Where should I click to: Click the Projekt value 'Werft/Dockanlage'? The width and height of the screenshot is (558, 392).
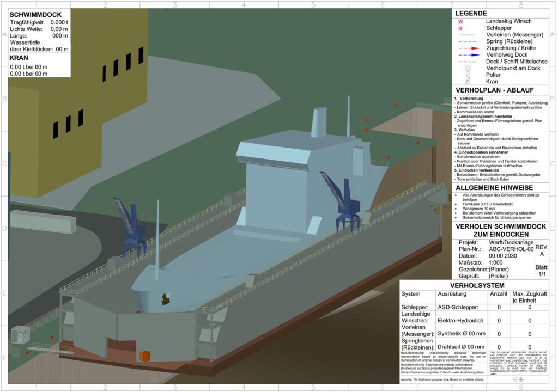(511, 242)
